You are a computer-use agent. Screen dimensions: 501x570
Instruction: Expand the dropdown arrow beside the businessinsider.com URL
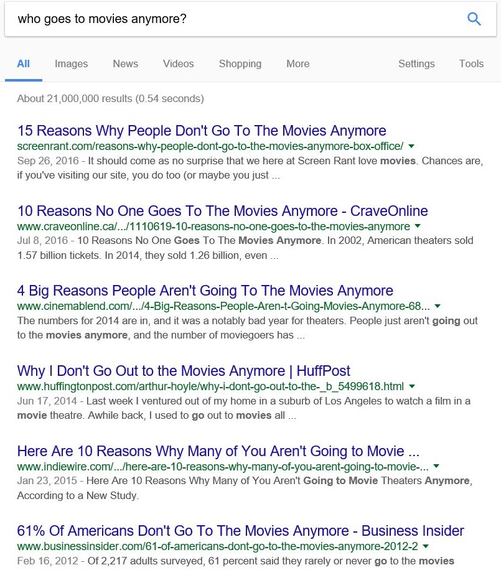(x=426, y=546)
